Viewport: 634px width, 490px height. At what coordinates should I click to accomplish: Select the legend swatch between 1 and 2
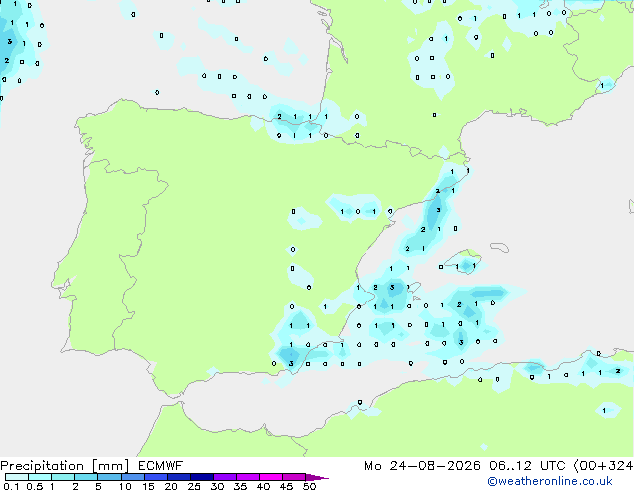coord(63,477)
